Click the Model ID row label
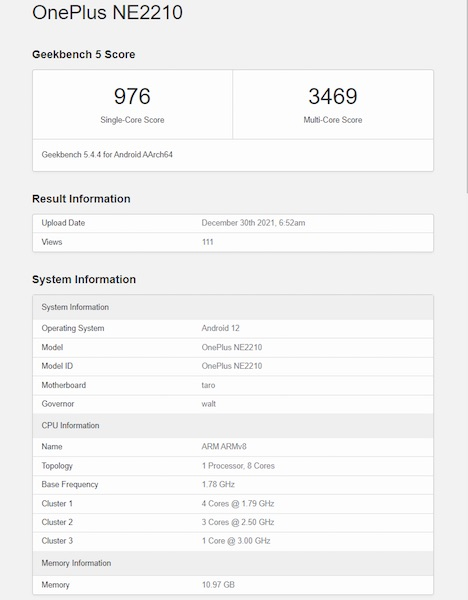 pos(57,366)
